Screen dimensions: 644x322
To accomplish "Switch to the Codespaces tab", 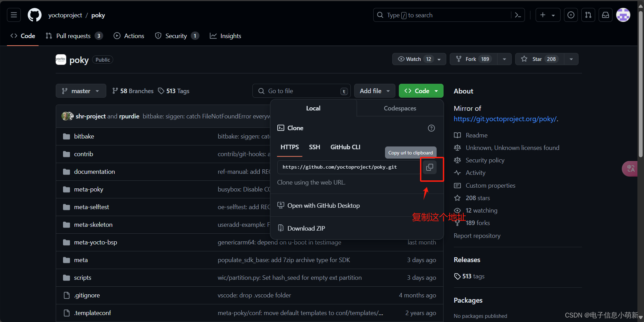I will pyautogui.click(x=400, y=108).
